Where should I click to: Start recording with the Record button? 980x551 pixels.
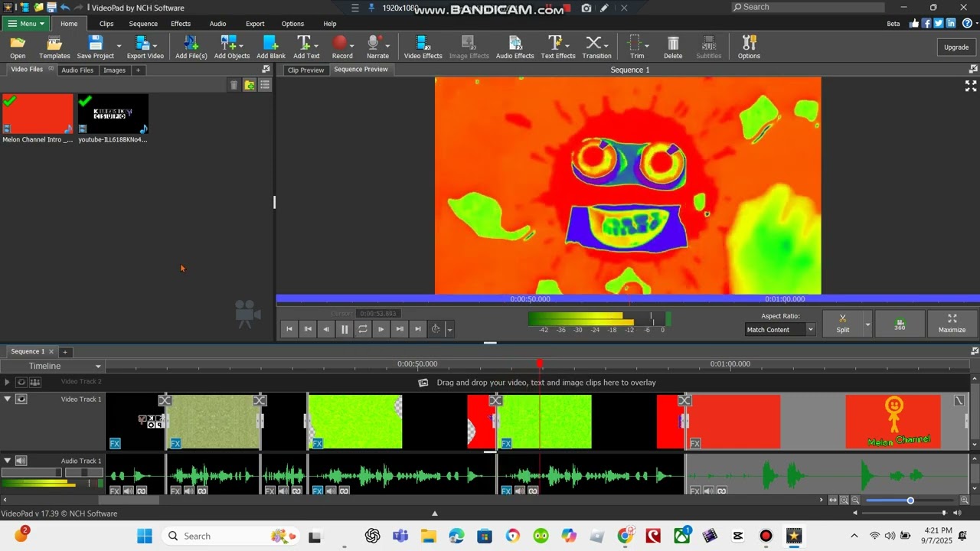[341, 47]
